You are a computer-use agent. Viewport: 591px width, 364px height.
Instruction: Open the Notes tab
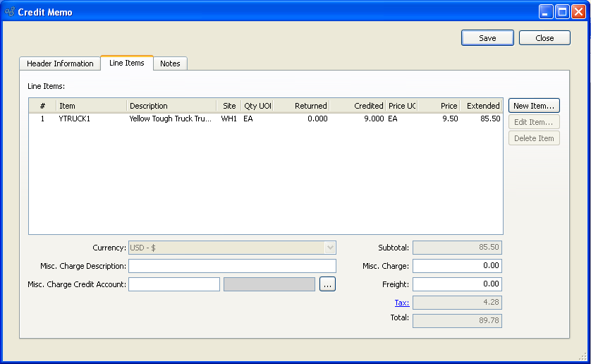point(170,63)
